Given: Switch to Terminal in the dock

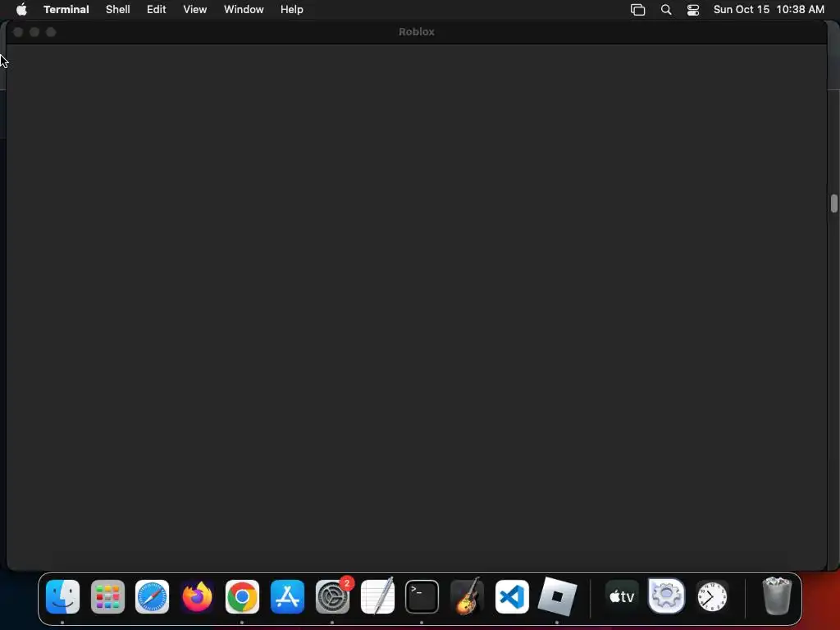Looking at the screenshot, I should [x=422, y=596].
